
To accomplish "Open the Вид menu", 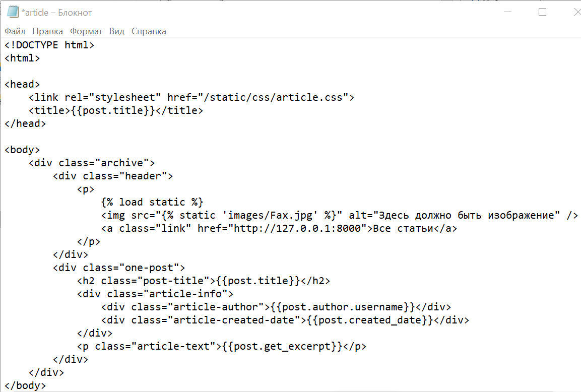I will (x=117, y=32).
